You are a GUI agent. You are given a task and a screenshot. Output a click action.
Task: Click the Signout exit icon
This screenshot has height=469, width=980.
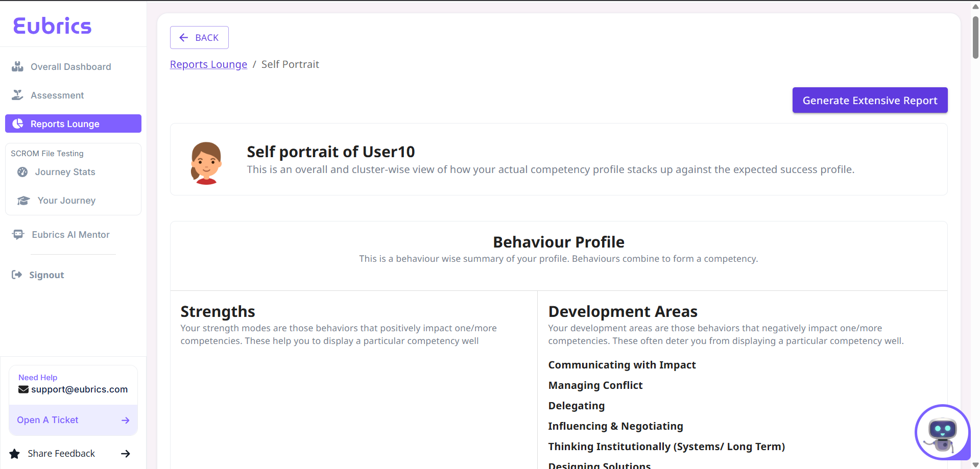16,275
